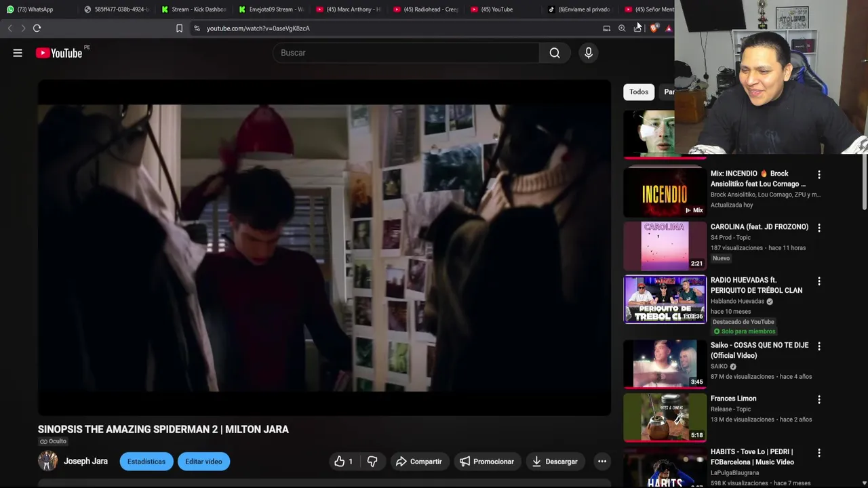
Task: Open Saiko COSAS QUE NO TE DIJE thumbnail
Action: pyautogui.click(x=665, y=365)
